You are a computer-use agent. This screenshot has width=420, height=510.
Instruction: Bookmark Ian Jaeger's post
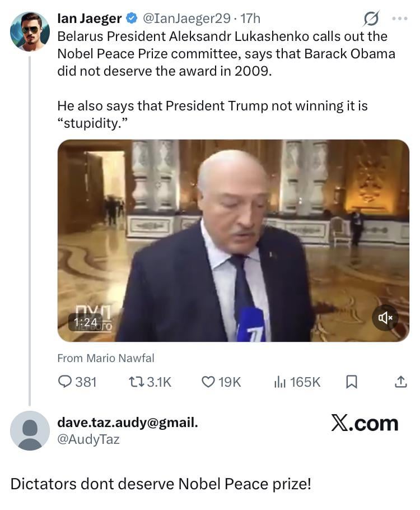(x=352, y=382)
